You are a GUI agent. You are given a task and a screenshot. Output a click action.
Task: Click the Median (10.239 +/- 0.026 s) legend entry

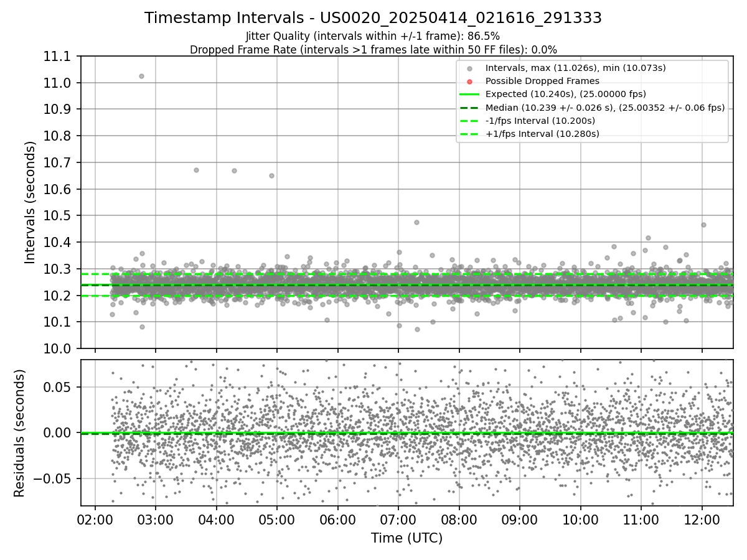click(605, 108)
